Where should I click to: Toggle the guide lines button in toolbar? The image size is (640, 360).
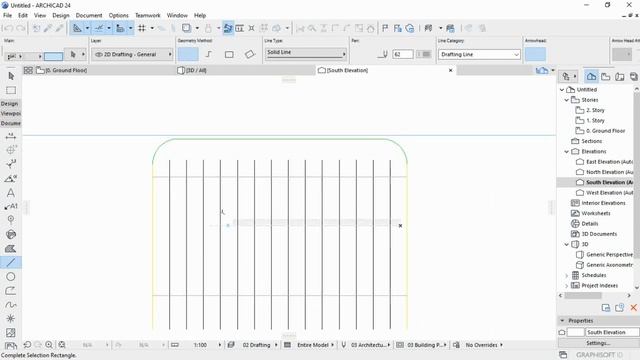(77, 28)
